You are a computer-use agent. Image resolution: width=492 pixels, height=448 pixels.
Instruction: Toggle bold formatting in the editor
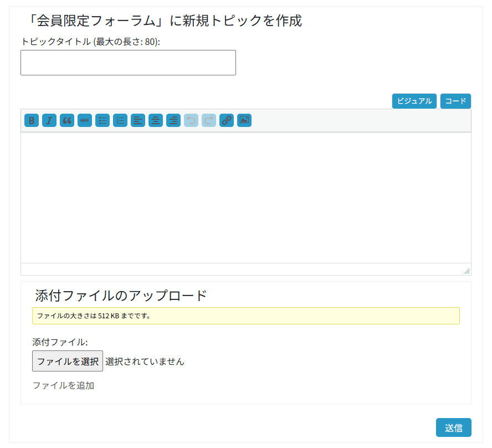32,120
